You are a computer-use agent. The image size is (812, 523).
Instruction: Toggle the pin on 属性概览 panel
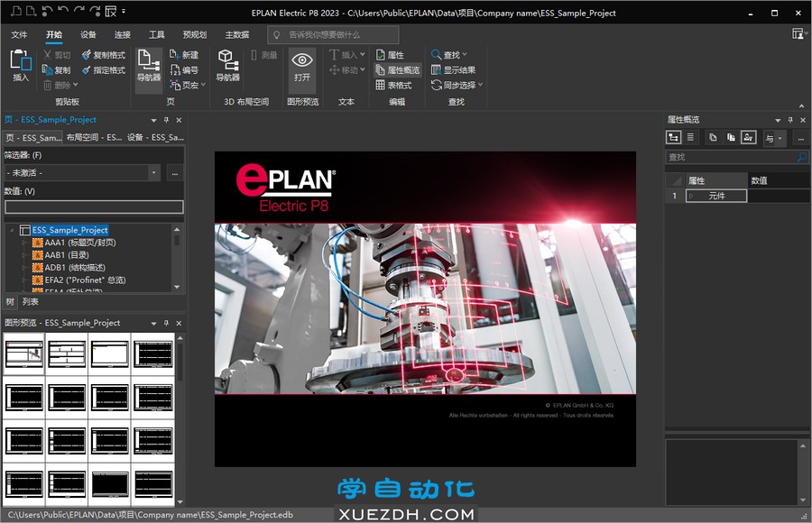tap(790, 120)
